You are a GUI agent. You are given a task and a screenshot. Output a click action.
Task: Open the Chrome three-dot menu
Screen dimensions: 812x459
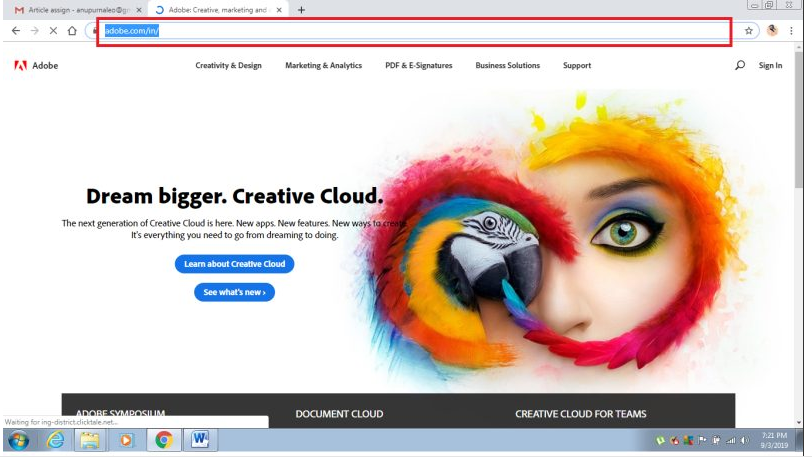click(791, 31)
